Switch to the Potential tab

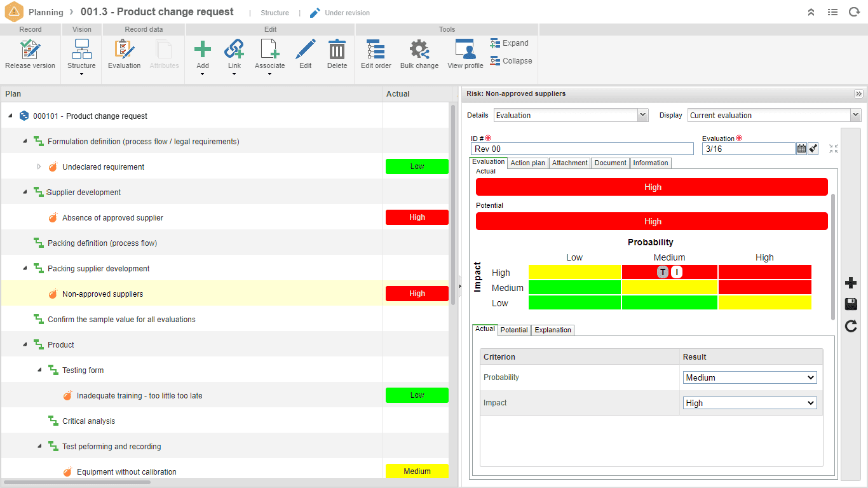[x=513, y=330]
